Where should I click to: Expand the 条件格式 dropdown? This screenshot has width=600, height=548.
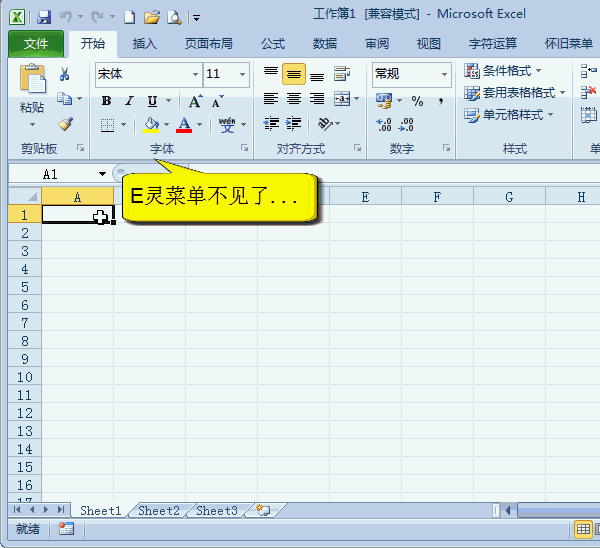[x=539, y=70]
